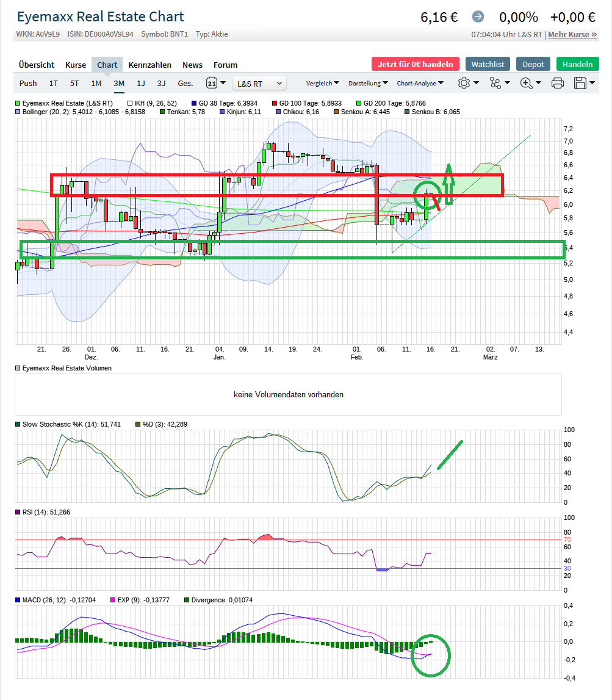
Task: Select the 1J time range
Action: [141, 83]
